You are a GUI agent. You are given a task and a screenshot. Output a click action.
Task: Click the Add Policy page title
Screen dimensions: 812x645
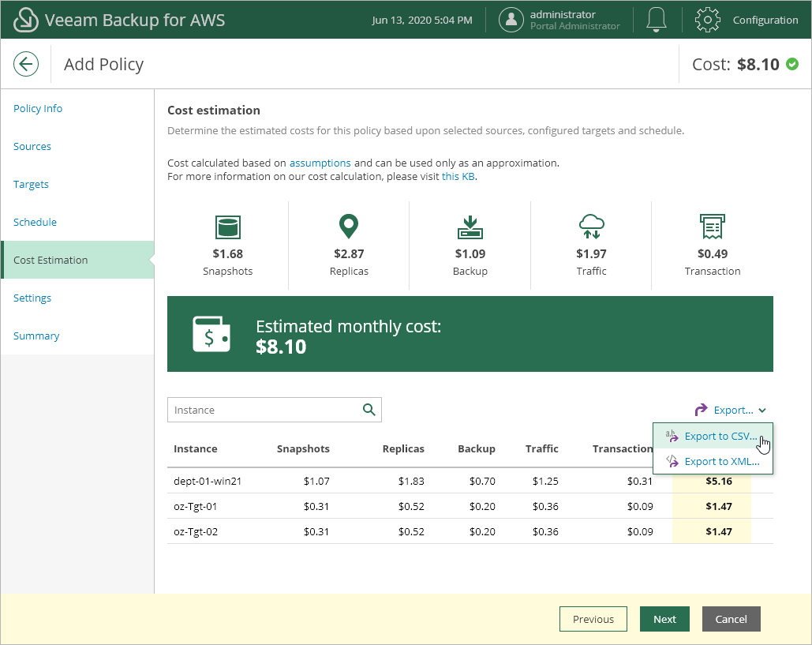[103, 64]
